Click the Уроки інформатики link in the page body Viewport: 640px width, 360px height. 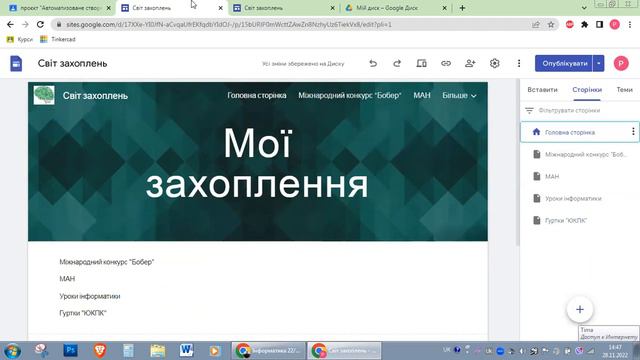[x=90, y=296]
